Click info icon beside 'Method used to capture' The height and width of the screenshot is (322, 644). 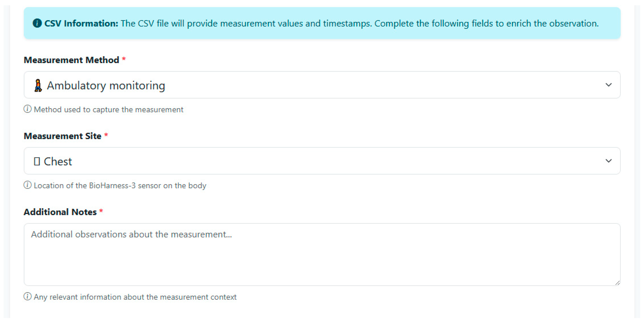tap(27, 109)
